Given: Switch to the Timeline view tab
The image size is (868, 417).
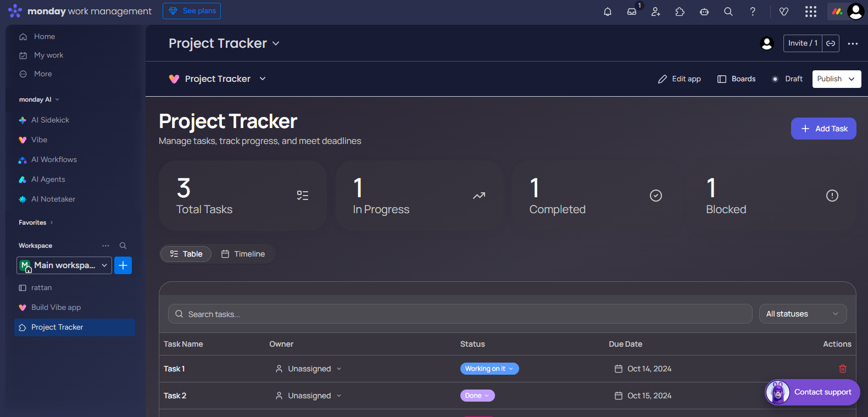Looking at the screenshot, I should click(243, 254).
